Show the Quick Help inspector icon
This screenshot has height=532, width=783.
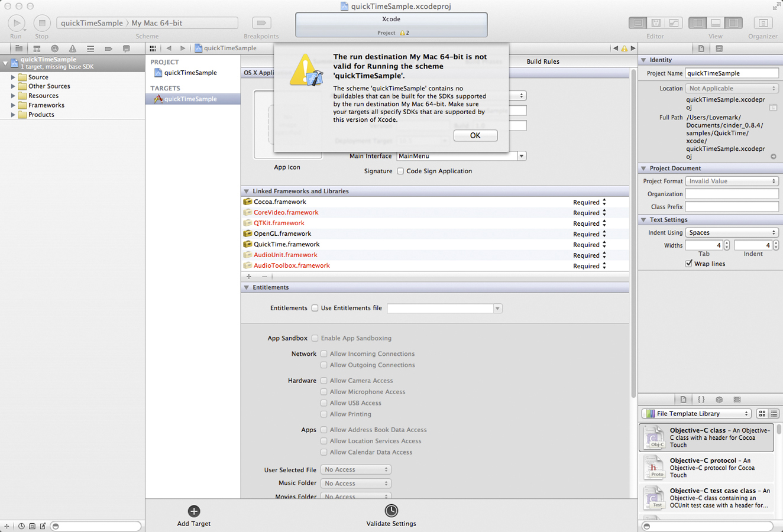tap(719, 48)
